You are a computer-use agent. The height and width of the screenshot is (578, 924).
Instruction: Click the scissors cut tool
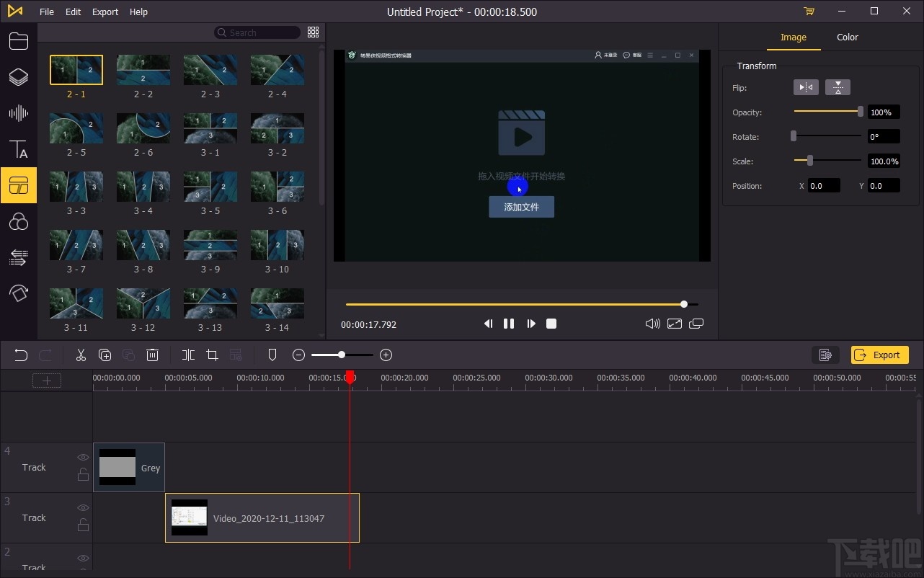(81, 355)
